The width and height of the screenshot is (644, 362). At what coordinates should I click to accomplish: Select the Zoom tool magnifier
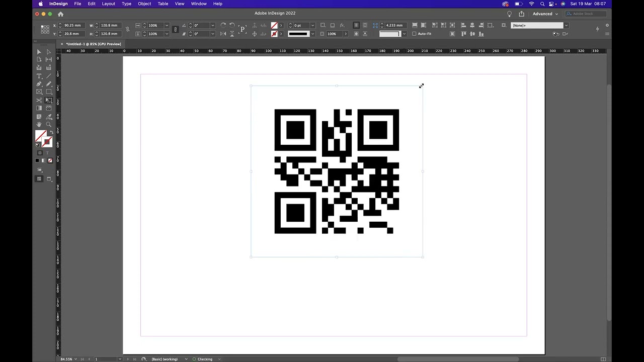(49, 124)
